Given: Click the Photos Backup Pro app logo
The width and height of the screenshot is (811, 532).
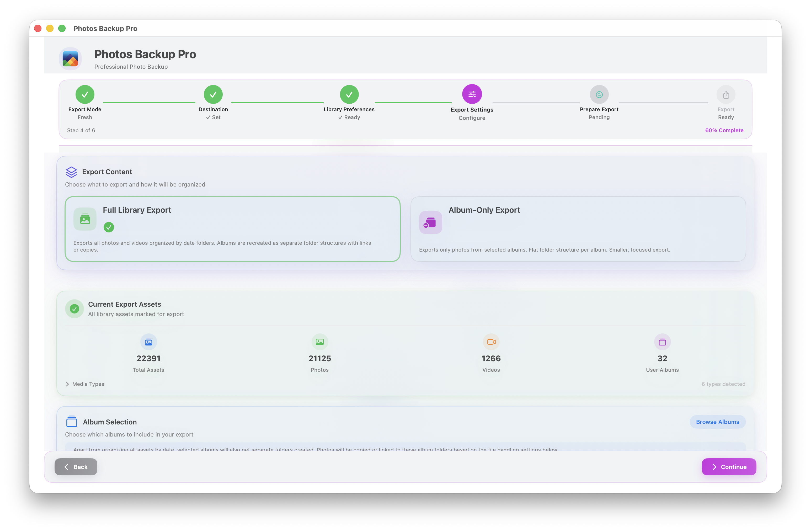Looking at the screenshot, I should pyautogui.click(x=70, y=59).
